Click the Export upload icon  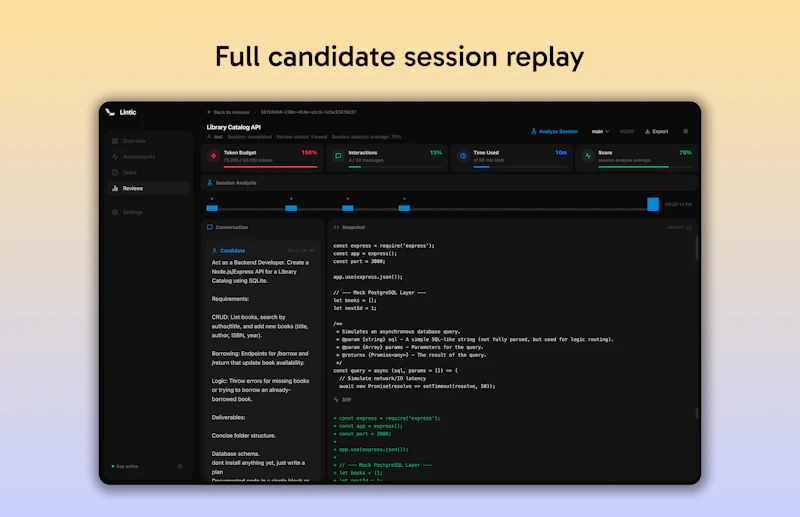(647, 131)
